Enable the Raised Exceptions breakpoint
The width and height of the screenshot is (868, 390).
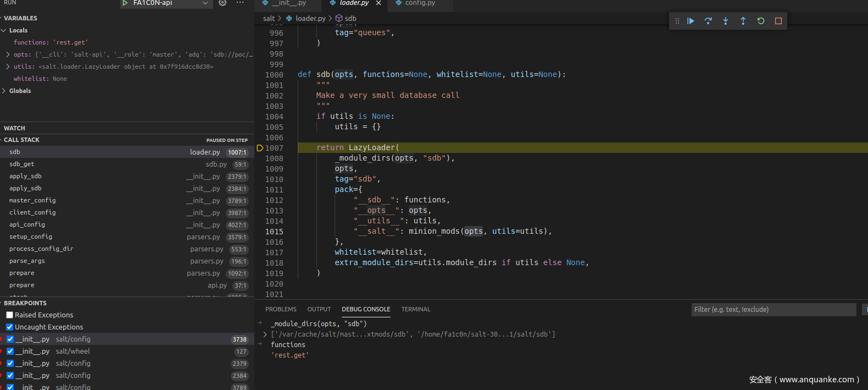(x=9, y=315)
